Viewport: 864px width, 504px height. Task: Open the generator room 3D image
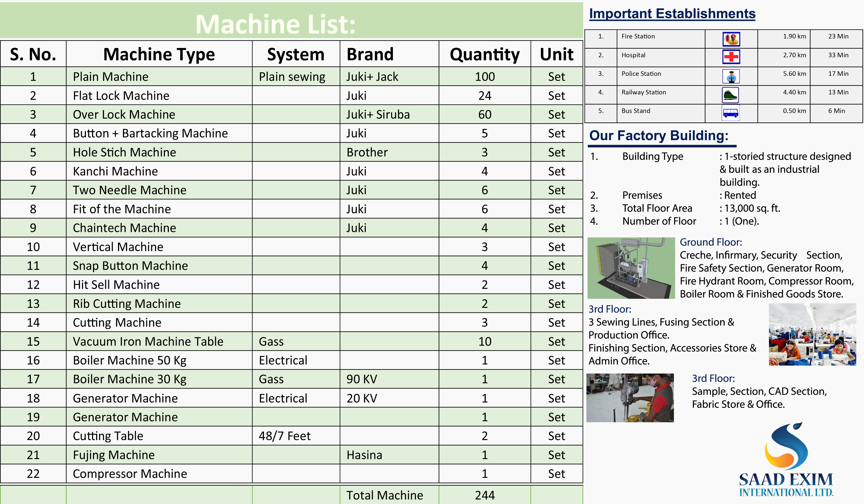click(x=631, y=268)
